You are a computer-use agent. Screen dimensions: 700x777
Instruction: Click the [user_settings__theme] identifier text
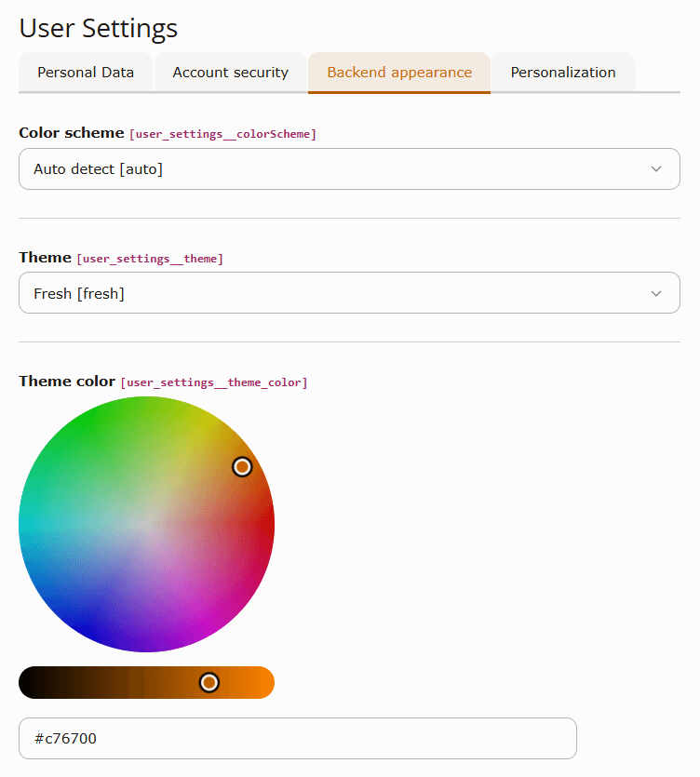[x=150, y=259]
